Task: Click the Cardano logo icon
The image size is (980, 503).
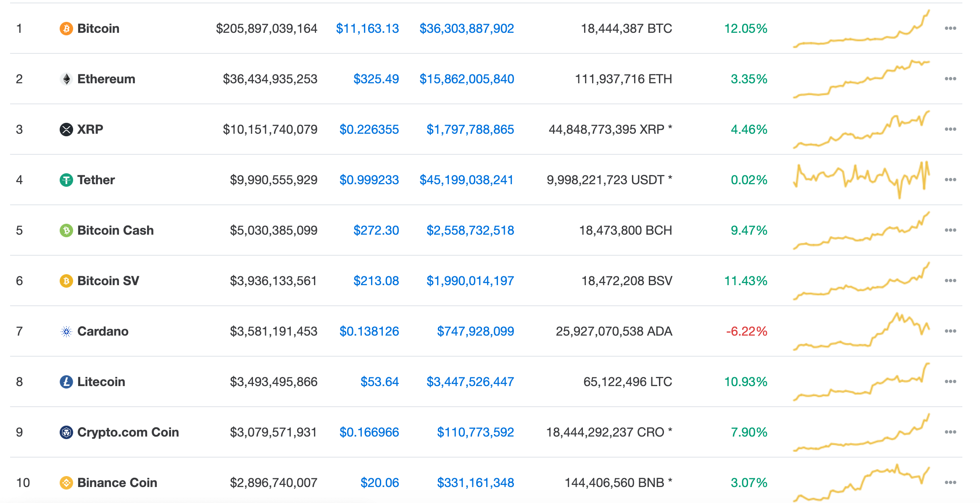Action: [66, 331]
